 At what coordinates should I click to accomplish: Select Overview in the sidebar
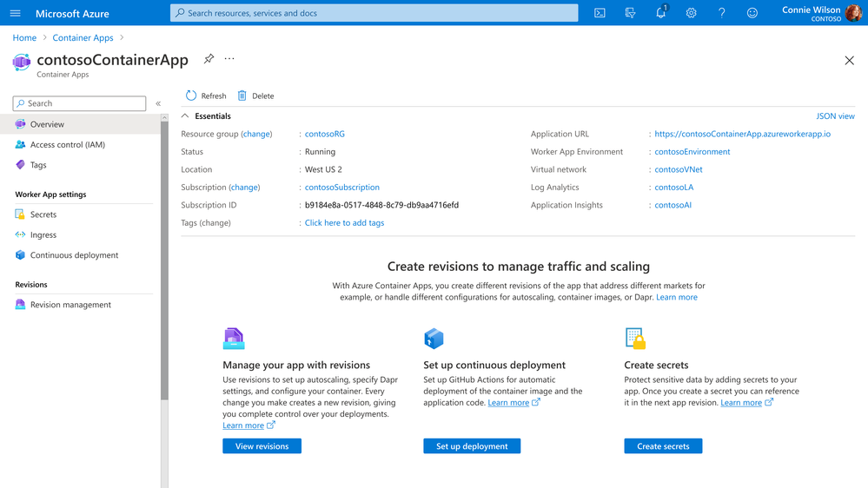click(x=80, y=124)
